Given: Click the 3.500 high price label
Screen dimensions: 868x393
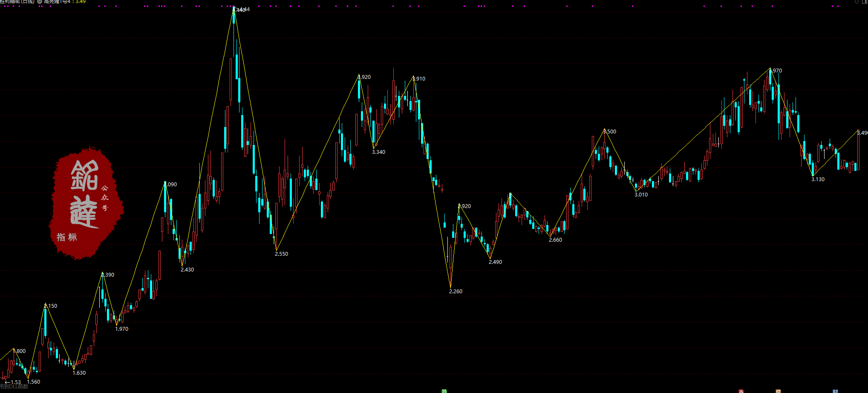Looking at the screenshot, I should coord(610,132).
